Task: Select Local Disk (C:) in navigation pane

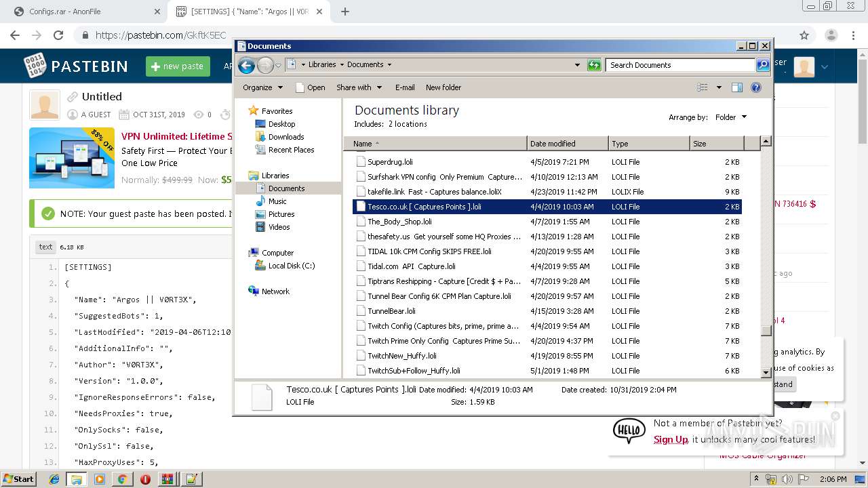Action: [291, 266]
